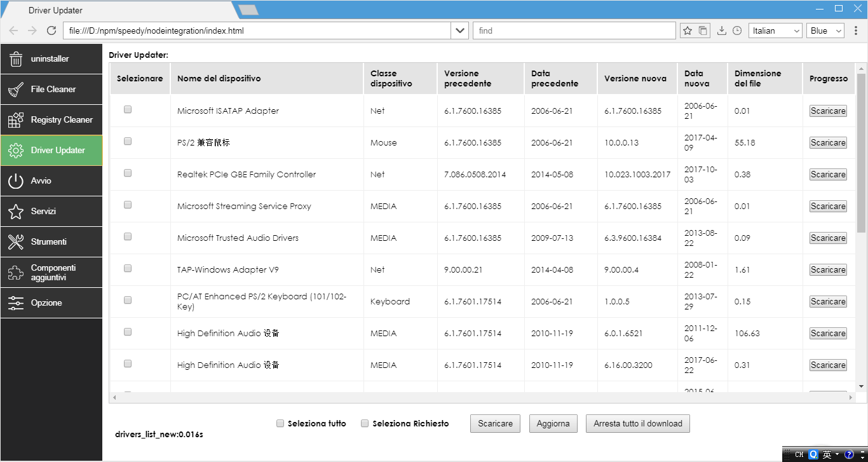This screenshot has width=868, height=462.
Task: Open downloads via the download arrow icon
Action: 721,31
